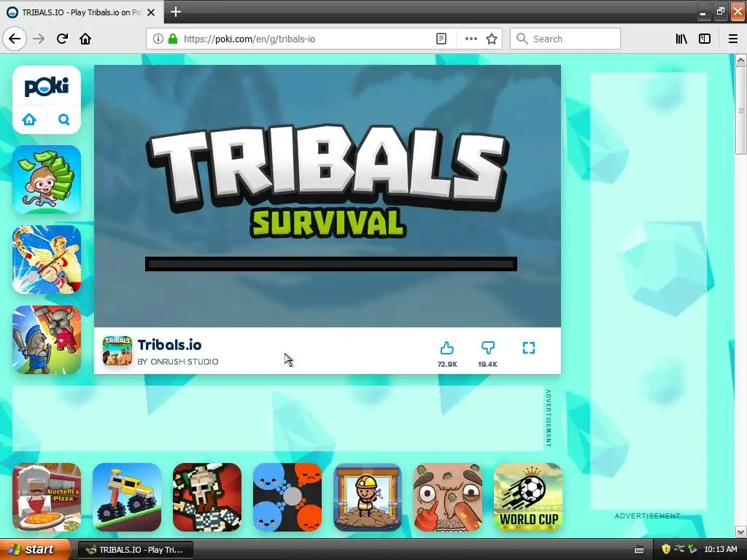
Task: Bookmark this page with the star
Action: [492, 39]
